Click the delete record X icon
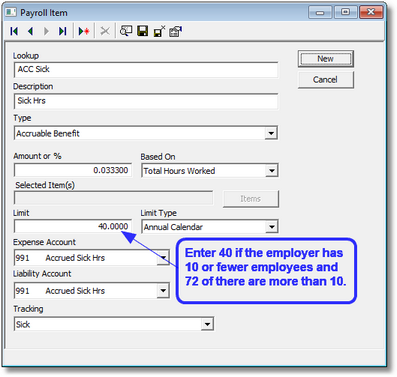397x377 pixels. [x=105, y=31]
